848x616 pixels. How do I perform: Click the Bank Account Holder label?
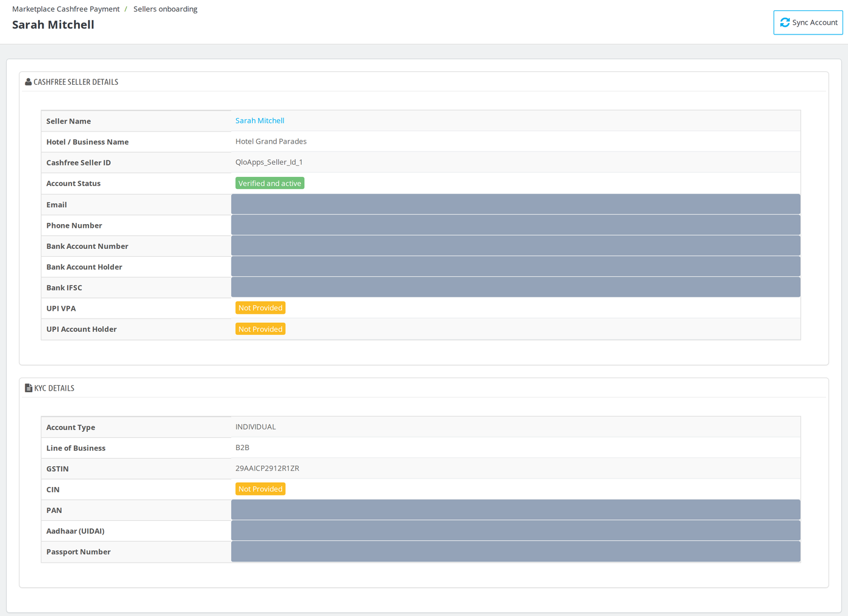[x=84, y=267]
